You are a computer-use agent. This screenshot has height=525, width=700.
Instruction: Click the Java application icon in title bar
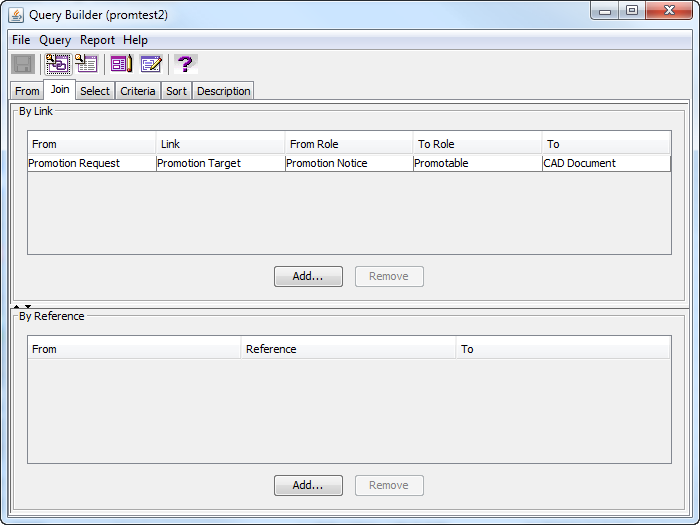(x=16, y=15)
